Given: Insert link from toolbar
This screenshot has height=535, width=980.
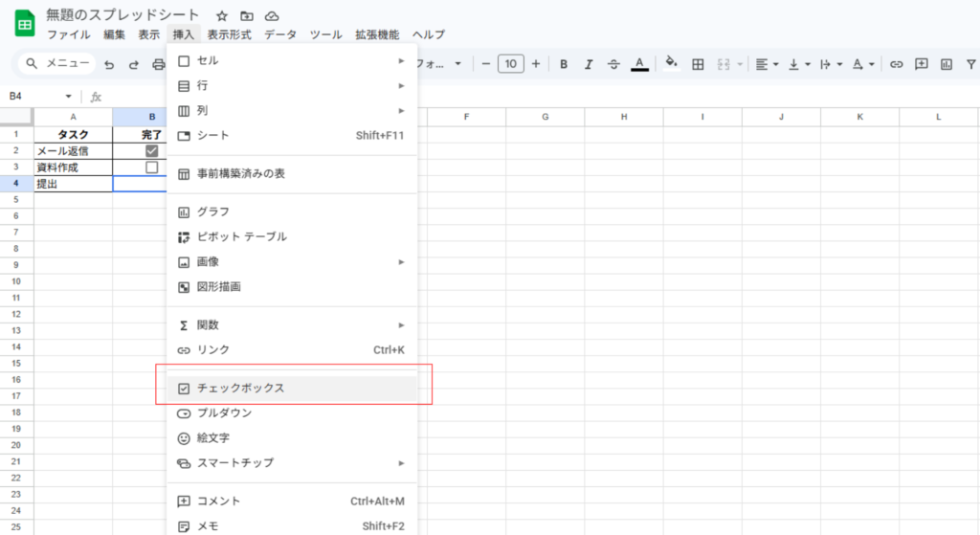Looking at the screenshot, I should pos(896,64).
